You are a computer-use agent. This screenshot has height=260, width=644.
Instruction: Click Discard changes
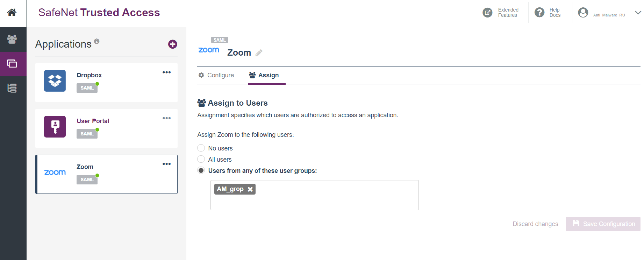coord(535,224)
